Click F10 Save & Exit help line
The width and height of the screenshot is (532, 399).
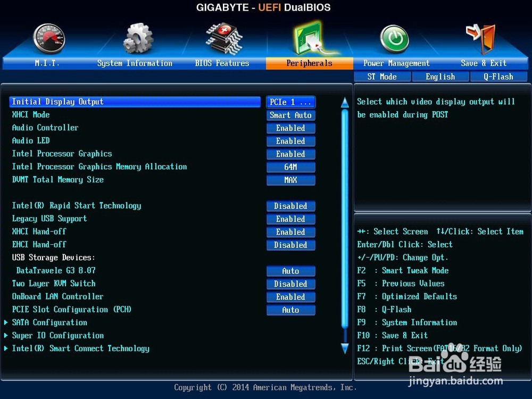392,335
